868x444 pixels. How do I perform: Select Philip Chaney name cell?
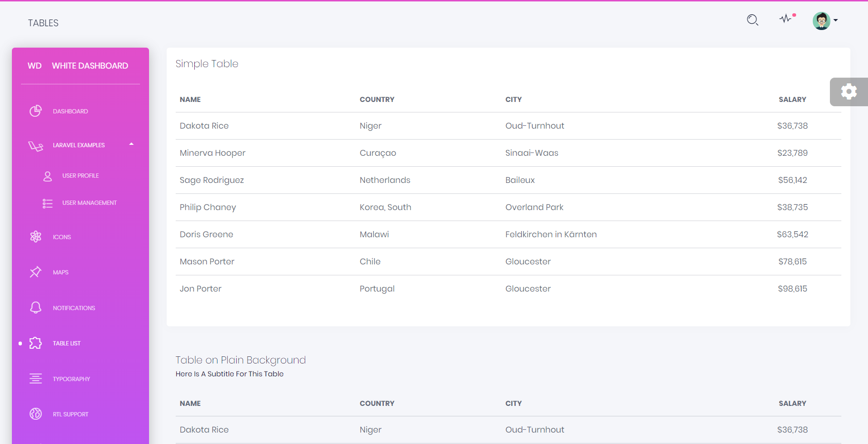208,207
